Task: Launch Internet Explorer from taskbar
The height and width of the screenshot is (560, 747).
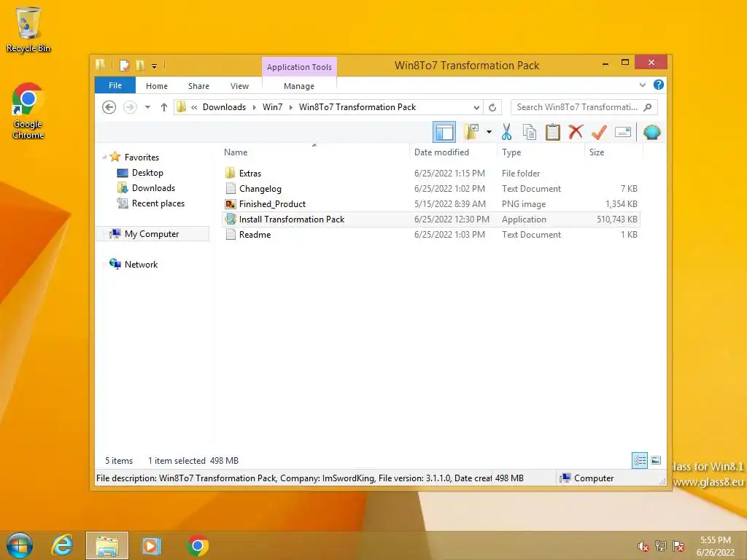Action: (63, 545)
